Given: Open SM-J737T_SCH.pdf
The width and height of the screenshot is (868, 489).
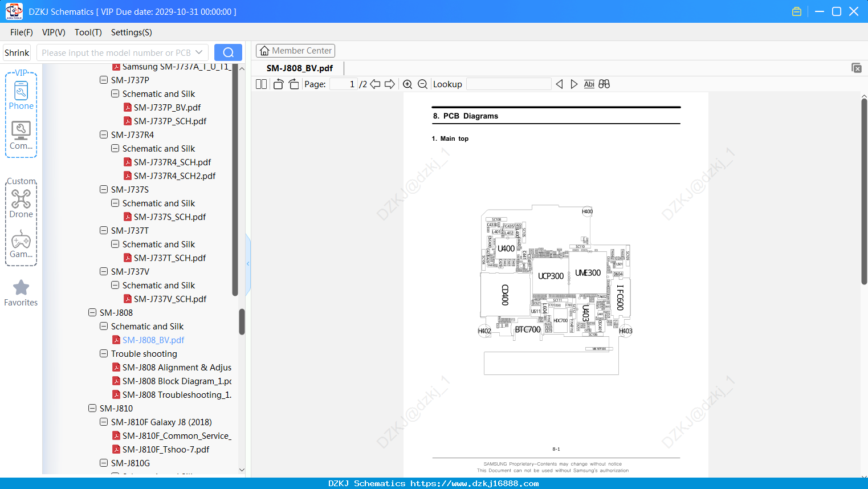Looking at the screenshot, I should [170, 258].
